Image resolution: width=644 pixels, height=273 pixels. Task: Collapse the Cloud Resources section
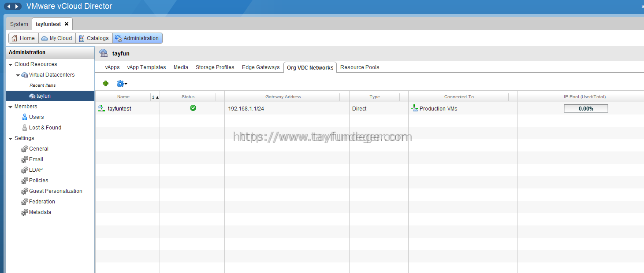click(10, 65)
